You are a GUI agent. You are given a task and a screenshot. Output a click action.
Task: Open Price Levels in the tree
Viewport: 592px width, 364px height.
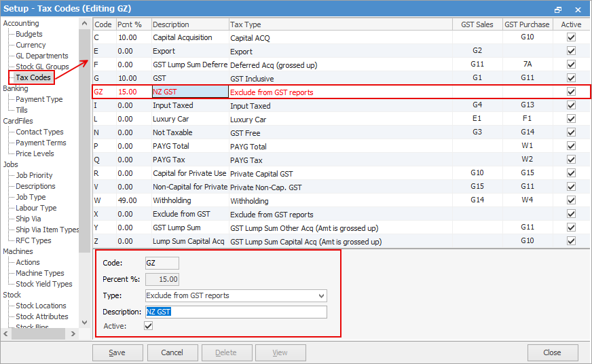[x=35, y=154]
